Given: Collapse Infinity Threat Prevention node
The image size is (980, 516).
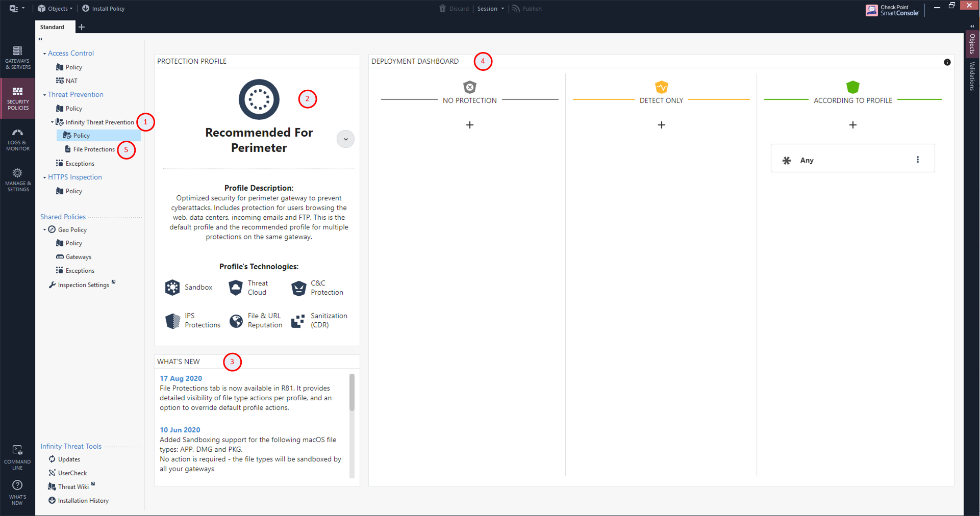Looking at the screenshot, I should tap(52, 122).
